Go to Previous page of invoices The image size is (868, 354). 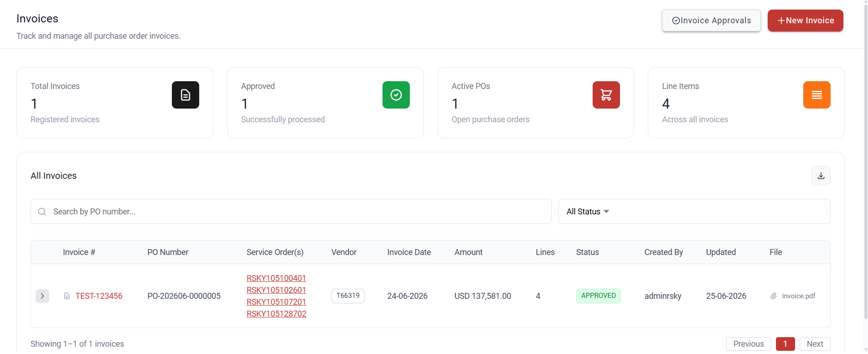click(x=749, y=344)
